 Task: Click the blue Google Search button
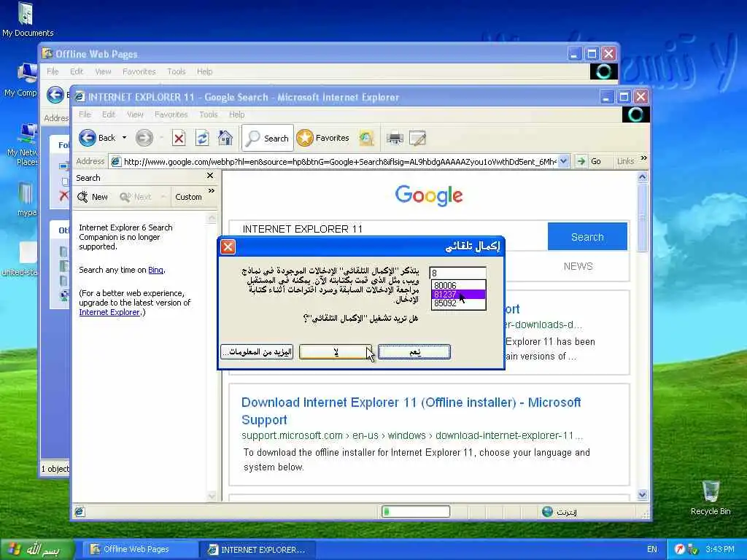(587, 237)
